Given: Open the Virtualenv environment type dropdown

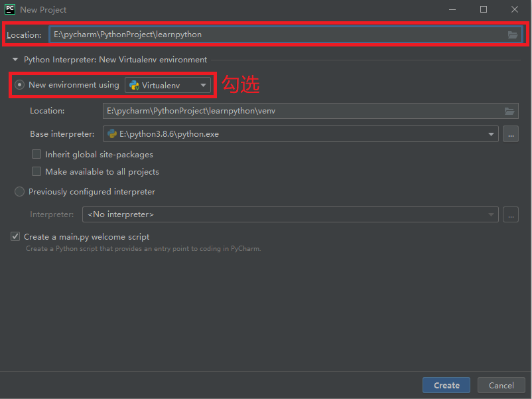Looking at the screenshot, I should click(168, 85).
